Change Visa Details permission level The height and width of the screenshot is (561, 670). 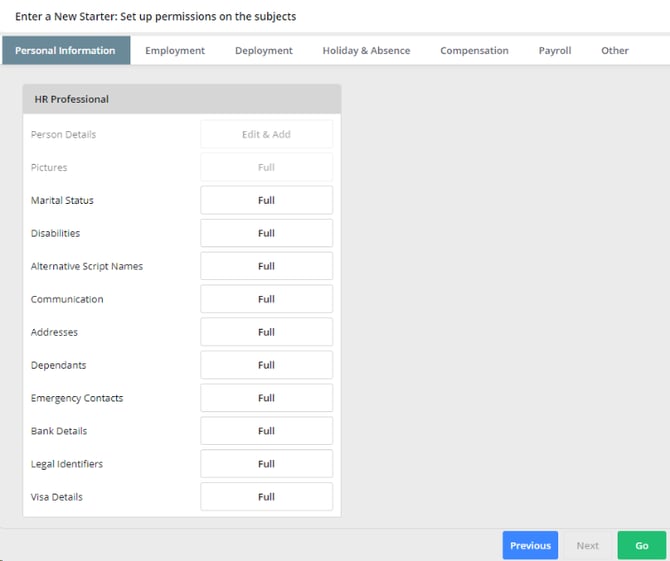point(266,496)
